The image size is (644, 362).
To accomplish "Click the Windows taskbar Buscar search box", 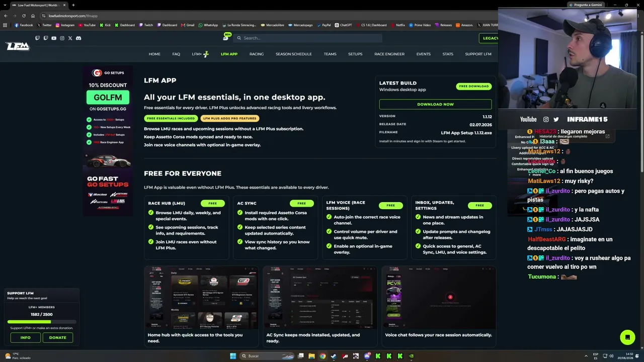I will pyautogui.click(x=268, y=356).
